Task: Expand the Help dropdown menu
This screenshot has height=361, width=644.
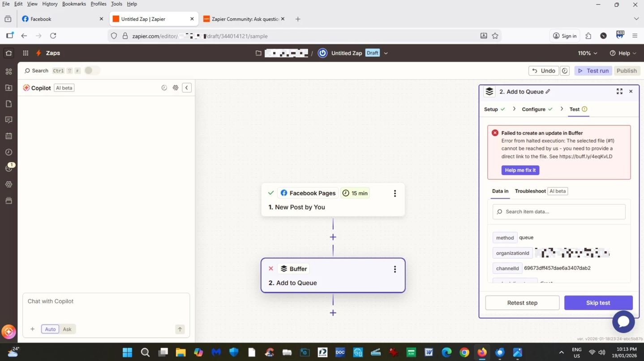Action: (623, 53)
